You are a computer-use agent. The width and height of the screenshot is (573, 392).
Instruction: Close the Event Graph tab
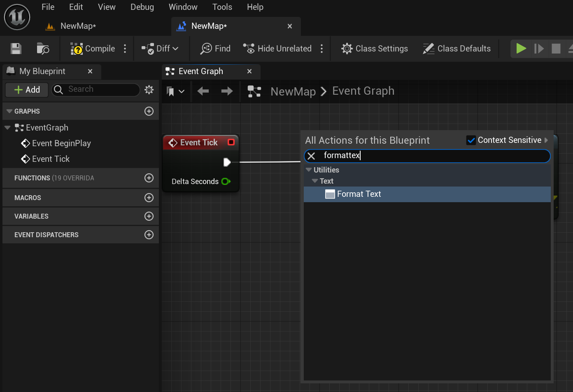click(x=249, y=71)
